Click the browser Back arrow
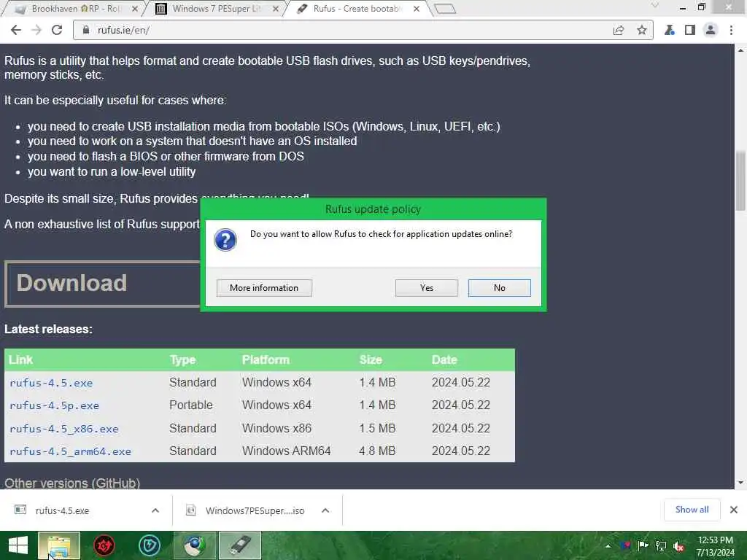747x560 pixels. pyautogui.click(x=16, y=30)
